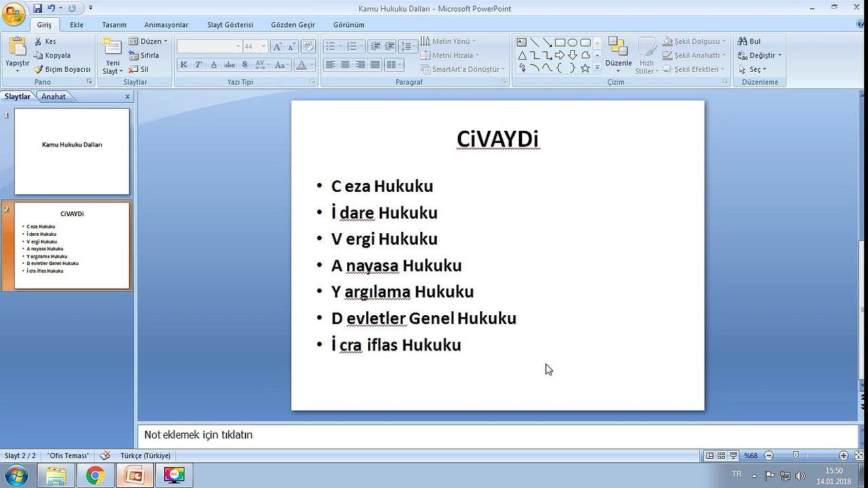Save the presentation from quick access toolbar

coord(37,8)
